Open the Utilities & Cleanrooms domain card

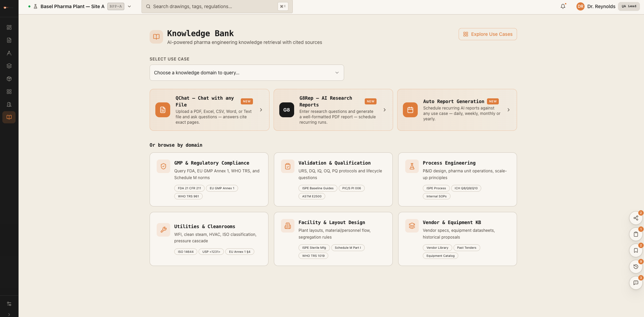(209, 239)
